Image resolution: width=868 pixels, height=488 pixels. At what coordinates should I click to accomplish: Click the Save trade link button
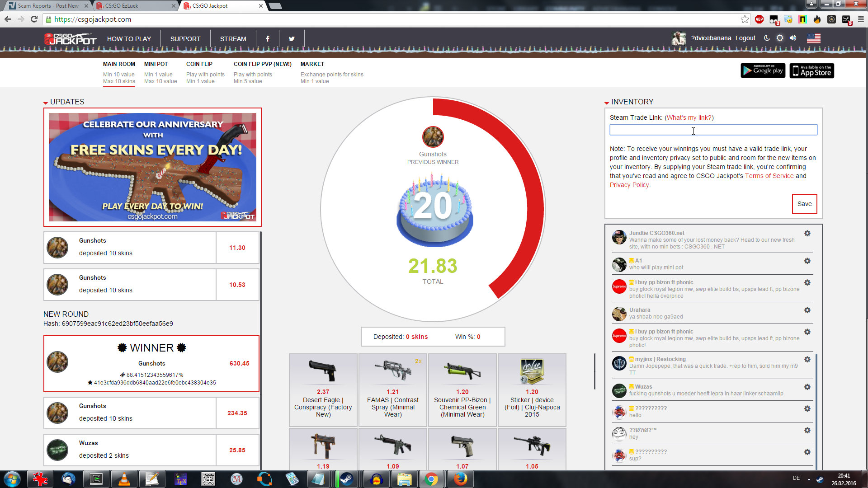tap(804, 204)
